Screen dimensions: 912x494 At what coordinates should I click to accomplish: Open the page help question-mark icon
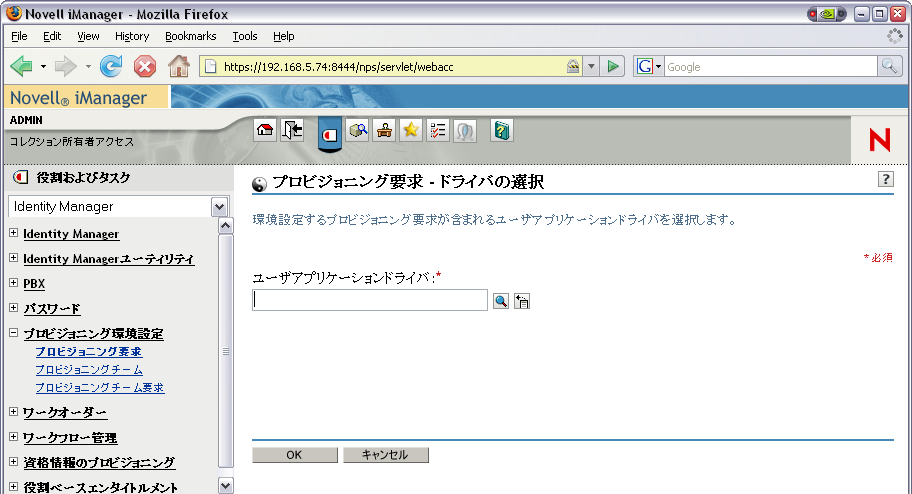[885, 179]
